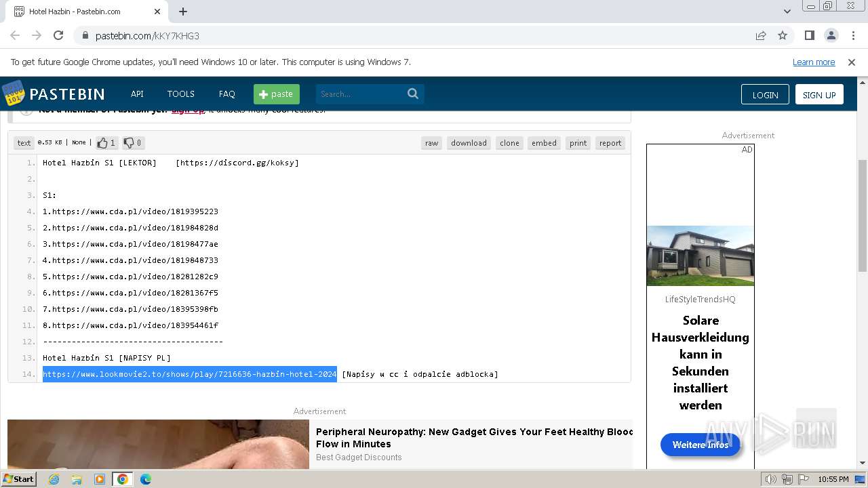The height and width of the screenshot is (488, 868).
Task: Reload the page with the refresh icon
Action: (x=58, y=35)
